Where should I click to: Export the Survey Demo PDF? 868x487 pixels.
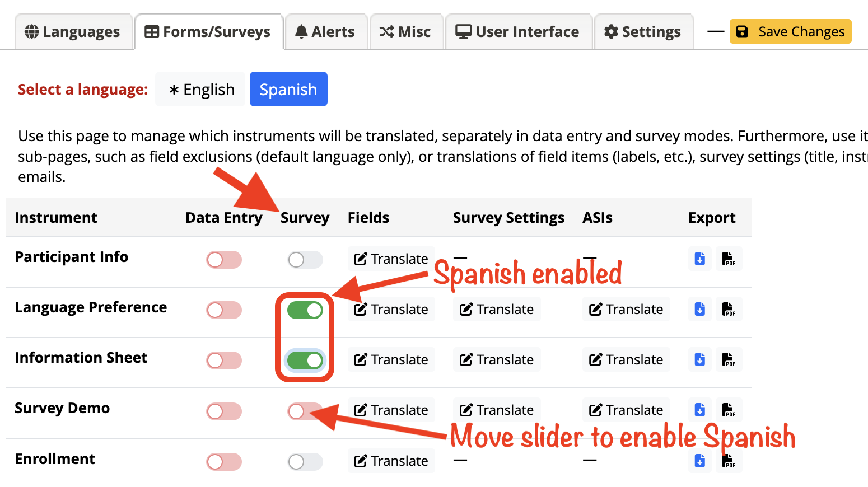click(729, 410)
